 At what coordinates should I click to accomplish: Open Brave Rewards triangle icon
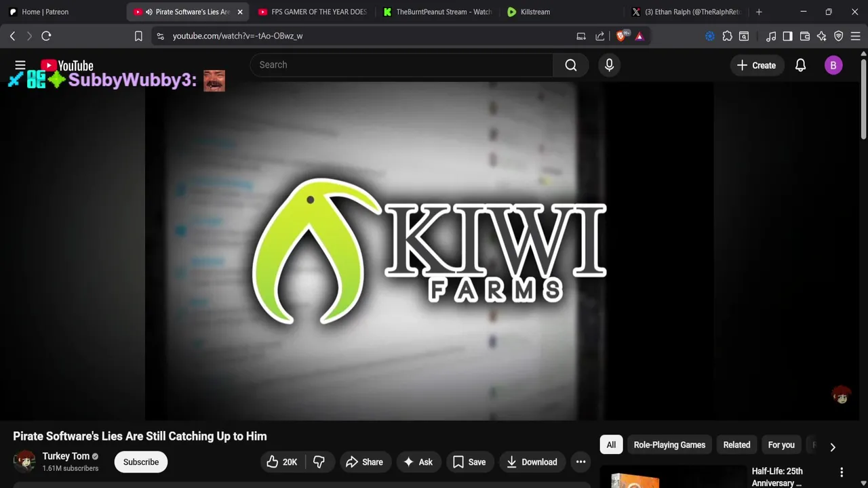click(639, 36)
